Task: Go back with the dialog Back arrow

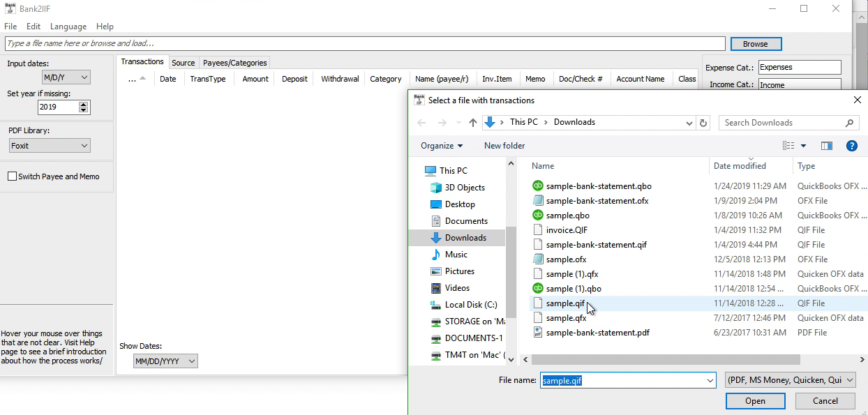Action: (421, 123)
